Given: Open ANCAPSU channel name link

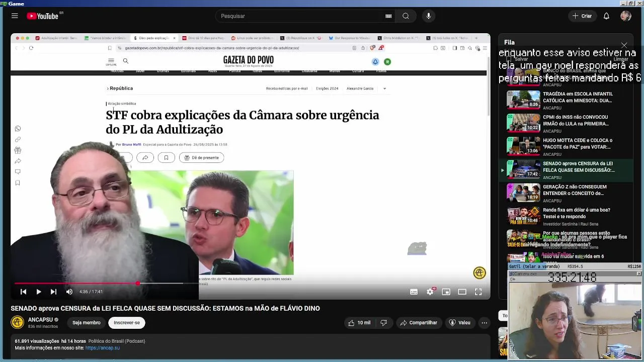Looking at the screenshot, I should coord(40,320).
